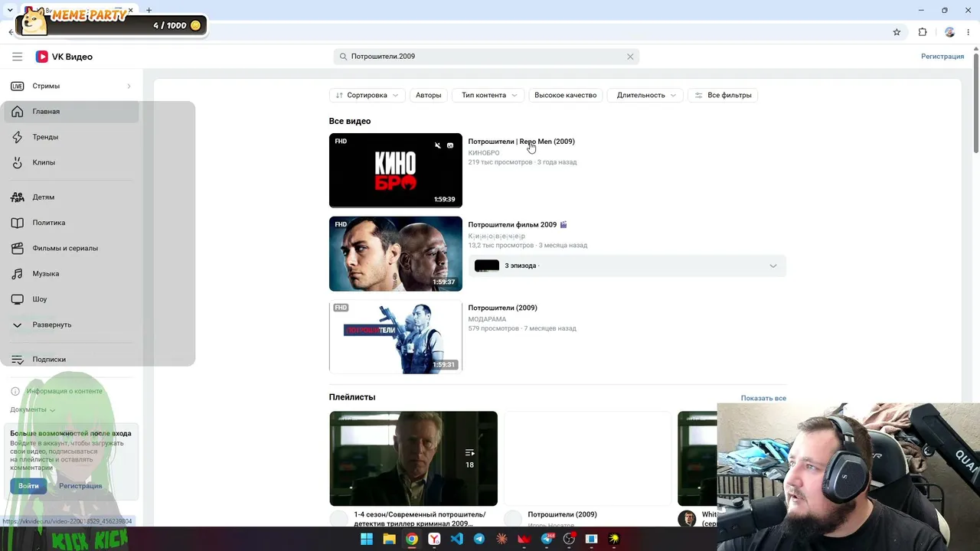The width and height of the screenshot is (980, 551).
Task: Open the Windows Start button
Action: [367, 540]
